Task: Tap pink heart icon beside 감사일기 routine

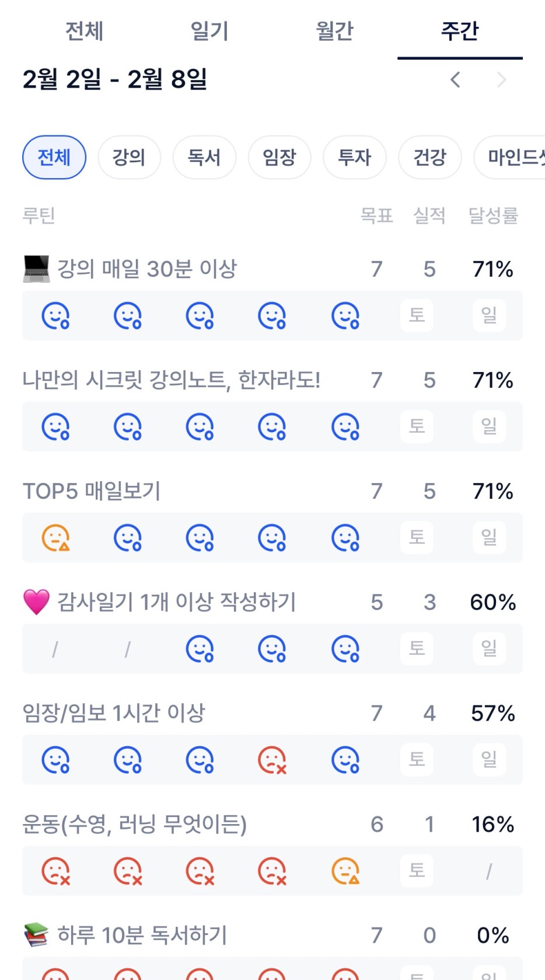Action: [36, 602]
